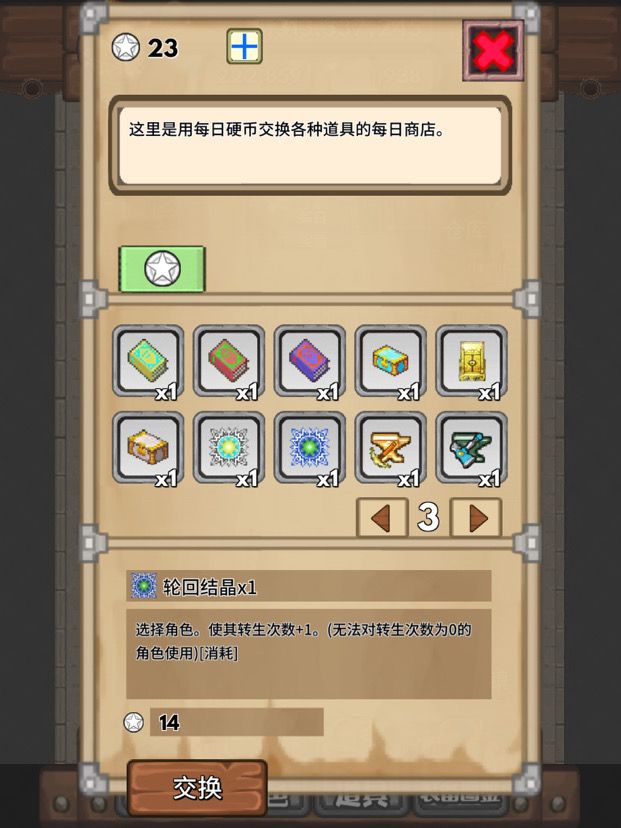Image resolution: width=621 pixels, height=828 pixels.
Task: Go to the next shop page
Action: (477, 518)
